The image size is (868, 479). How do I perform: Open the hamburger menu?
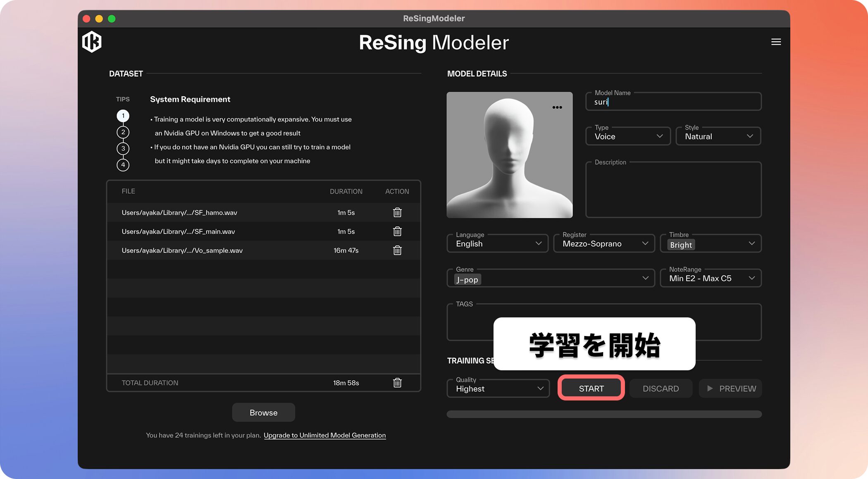pos(776,42)
